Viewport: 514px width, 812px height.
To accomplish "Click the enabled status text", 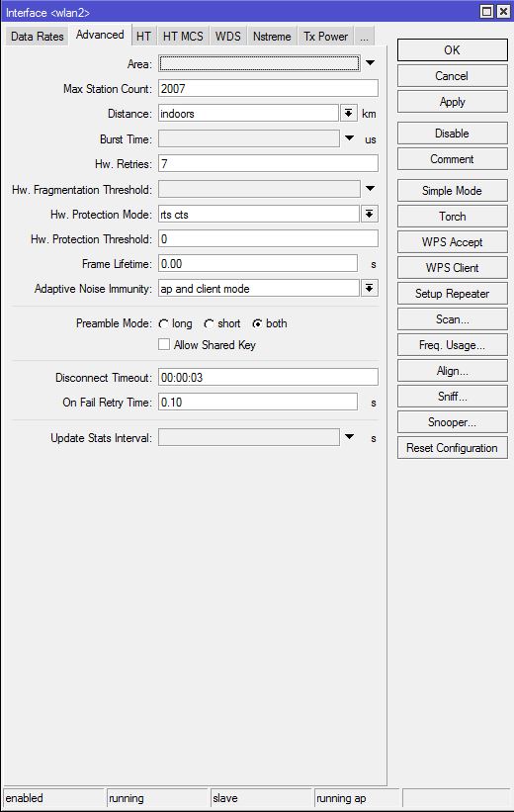I will coord(25,798).
